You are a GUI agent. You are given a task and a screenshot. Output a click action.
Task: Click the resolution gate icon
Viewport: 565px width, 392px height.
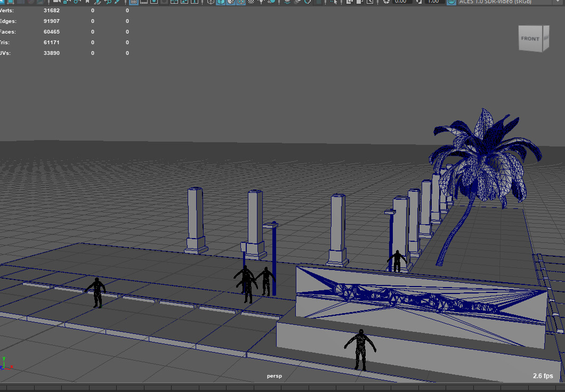pyautogui.click(x=153, y=2)
